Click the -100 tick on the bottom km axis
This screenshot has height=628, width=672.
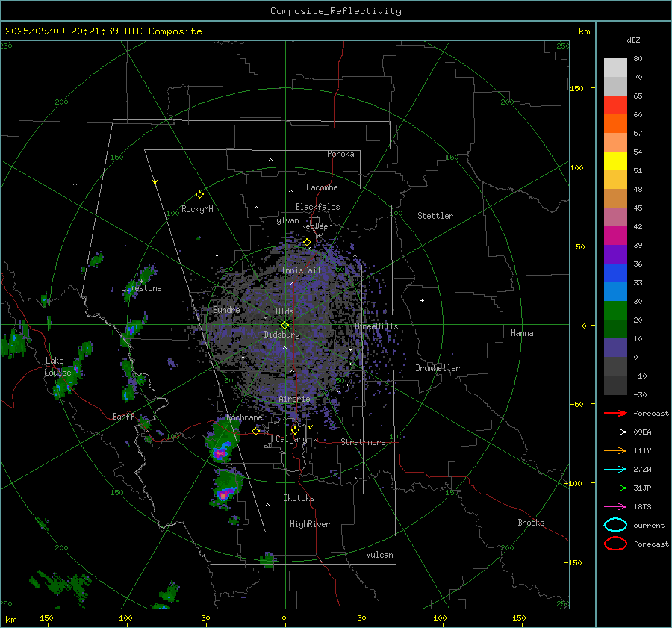click(123, 618)
